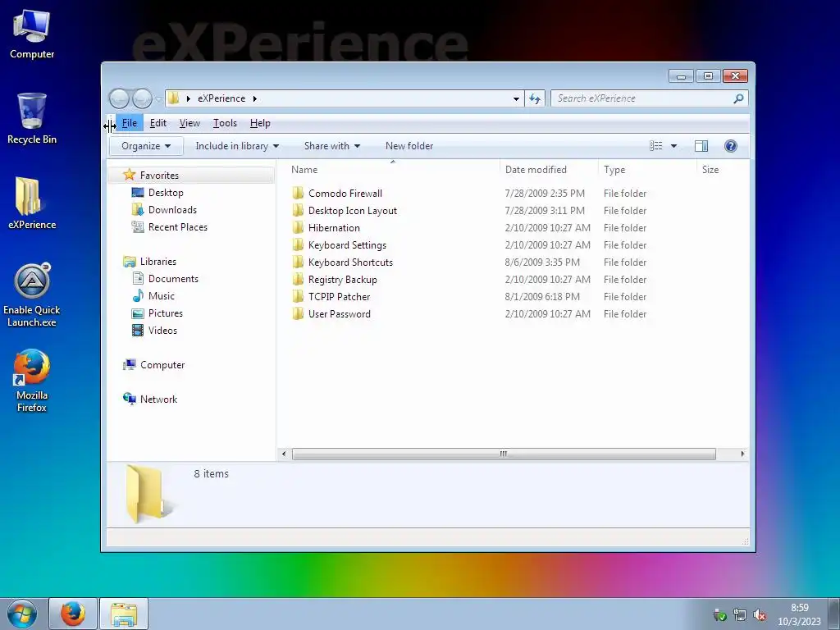Click the horizontal scrollbar thumb
840x630 pixels.
coord(504,454)
